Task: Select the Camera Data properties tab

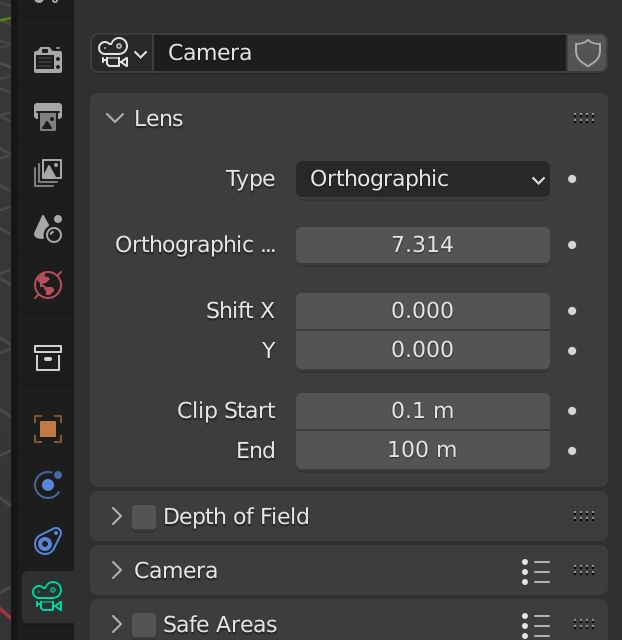Action: [47, 597]
